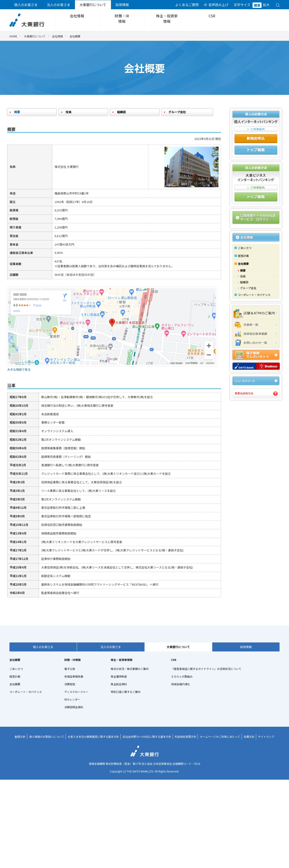289x868 pixels.
Task: Toggle the map satellite layer thumbnail
Action: [15, 358]
